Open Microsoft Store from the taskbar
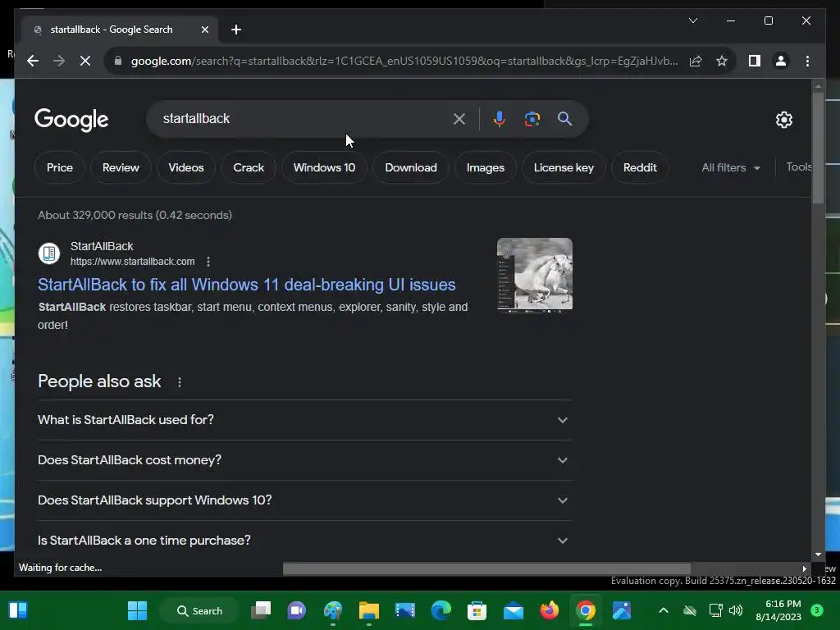 tap(477, 610)
